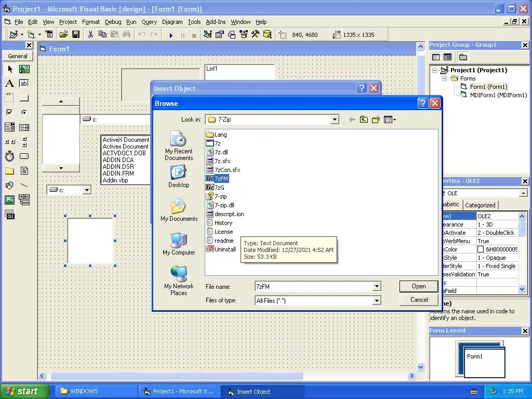
Task: Select the History text file
Action: 220,223
